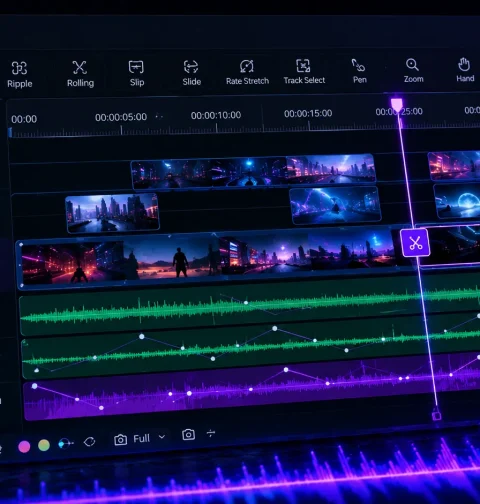480x504 pixels.
Task: Pick the Pen tool
Action: tap(359, 71)
